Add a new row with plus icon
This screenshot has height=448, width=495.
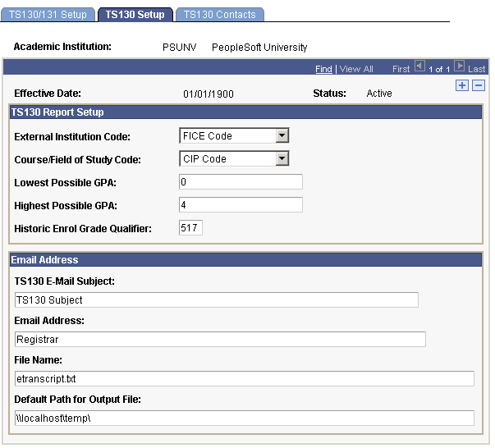pyautogui.click(x=462, y=85)
